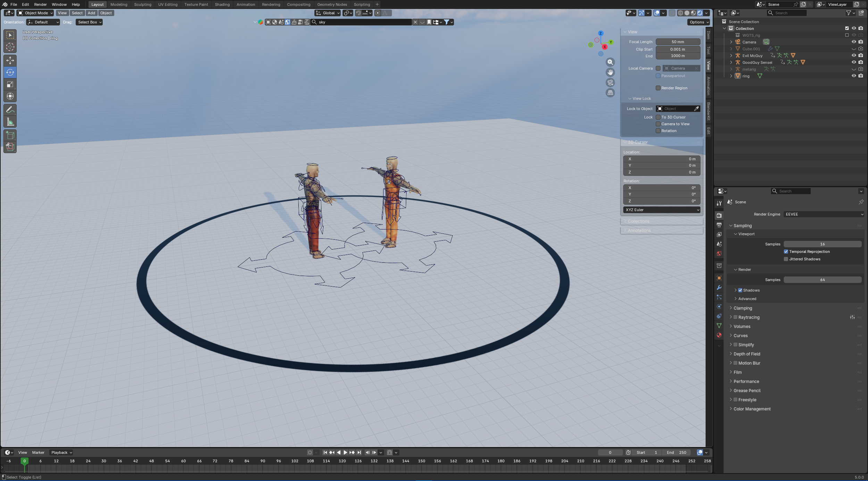Hide Evil McGuy with eye icon
The width and height of the screenshot is (868, 481).
coord(854,56)
